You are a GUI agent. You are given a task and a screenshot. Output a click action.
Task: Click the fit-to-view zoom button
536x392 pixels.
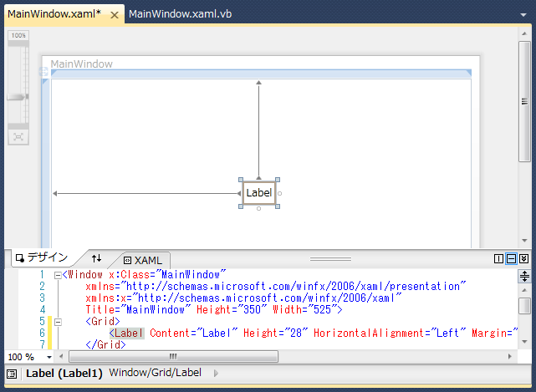[18, 137]
